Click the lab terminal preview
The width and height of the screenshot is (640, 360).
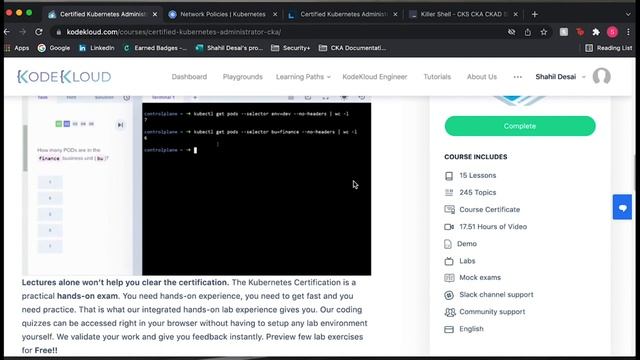point(256,189)
